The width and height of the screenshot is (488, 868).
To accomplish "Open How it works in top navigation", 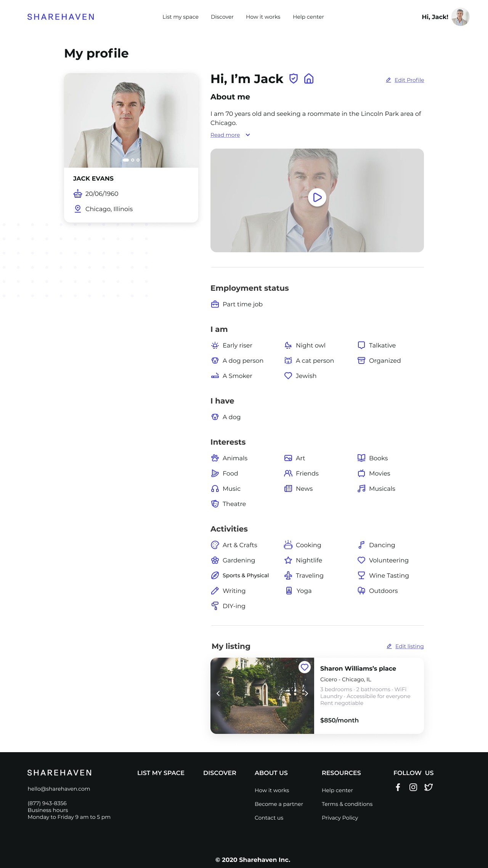I will click(263, 17).
